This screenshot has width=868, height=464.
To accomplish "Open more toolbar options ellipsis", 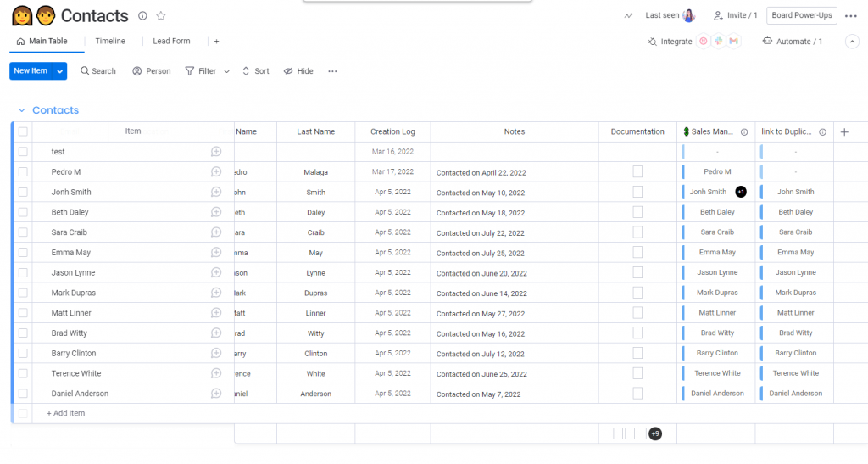I will coord(332,71).
